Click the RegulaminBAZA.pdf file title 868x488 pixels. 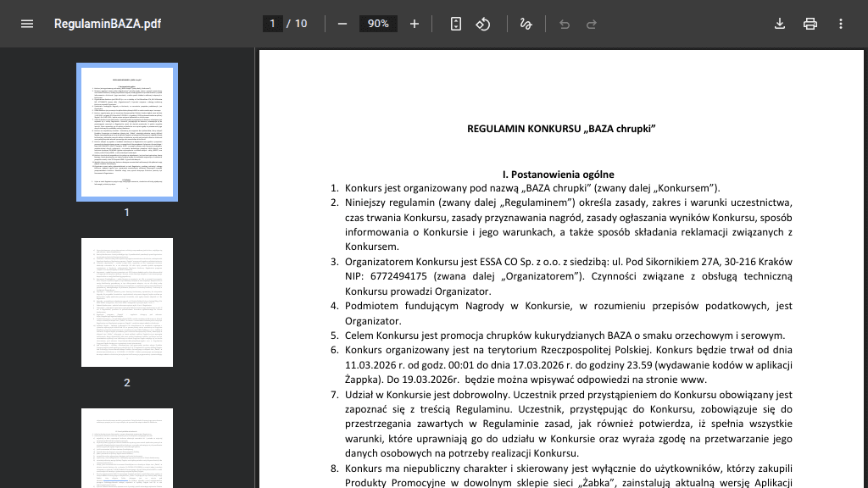click(108, 24)
